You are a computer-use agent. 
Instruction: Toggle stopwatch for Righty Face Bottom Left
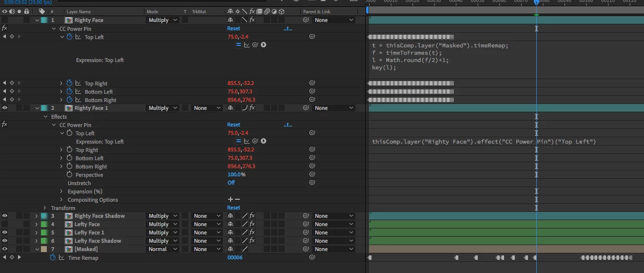tap(69, 92)
